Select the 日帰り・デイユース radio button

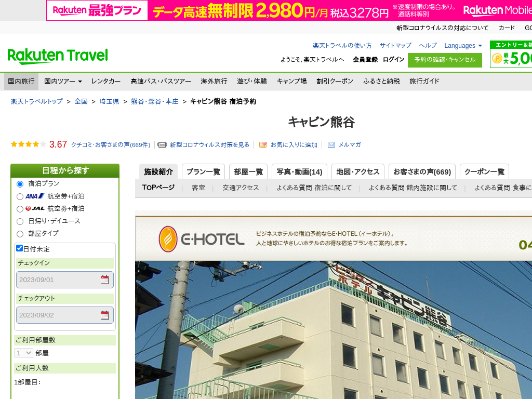pos(20,221)
